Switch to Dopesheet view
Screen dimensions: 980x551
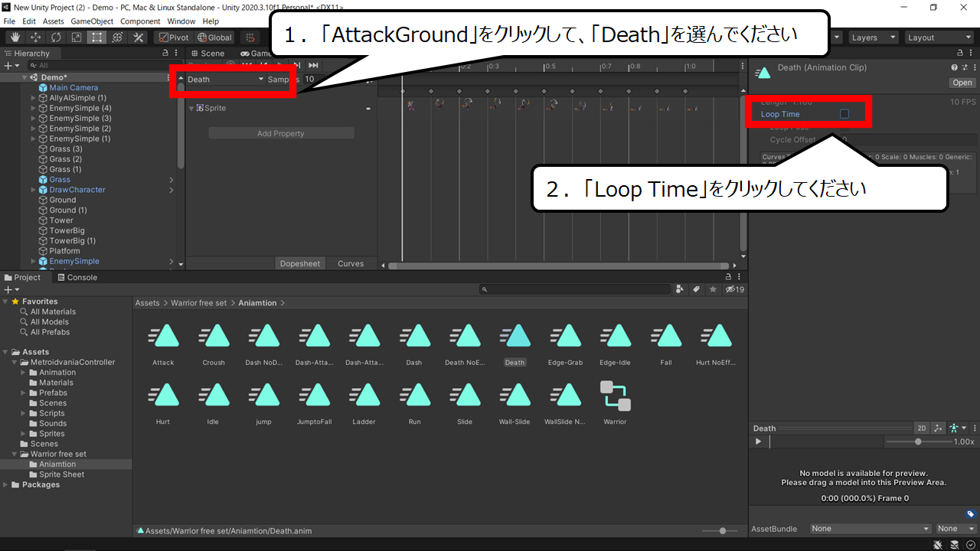pyautogui.click(x=300, y=263)
